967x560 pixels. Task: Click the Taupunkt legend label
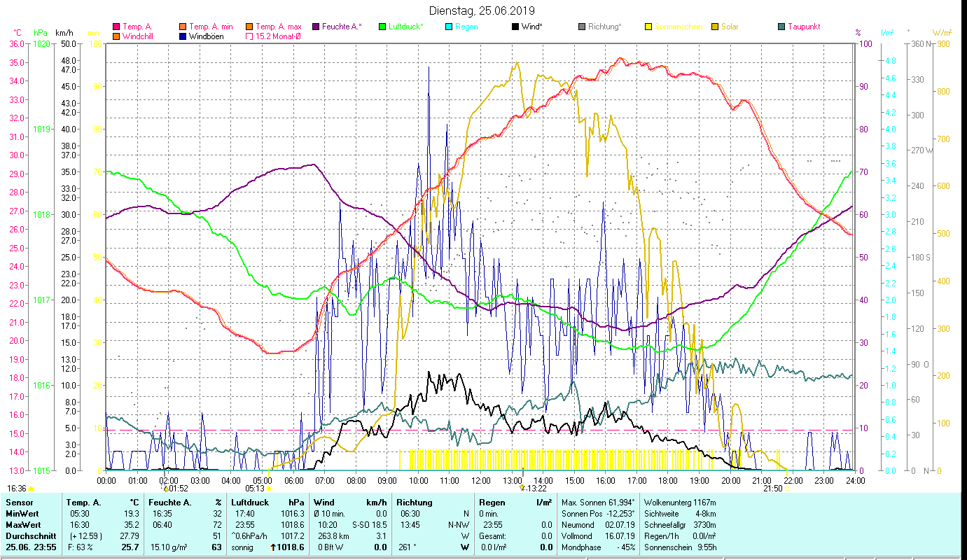tap(804, 27)
